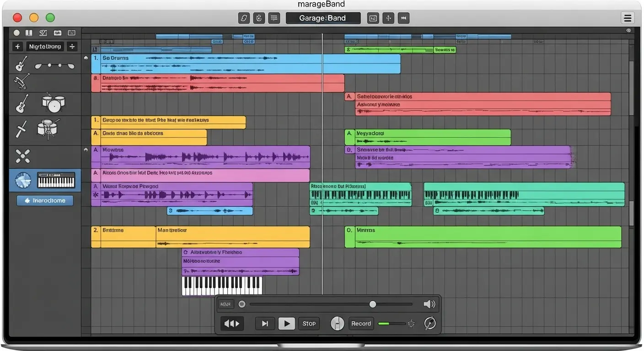This screenshot has width=644, height=351.
Task: Click the blue Inerodtome button
Action: [x=45, y=201]
